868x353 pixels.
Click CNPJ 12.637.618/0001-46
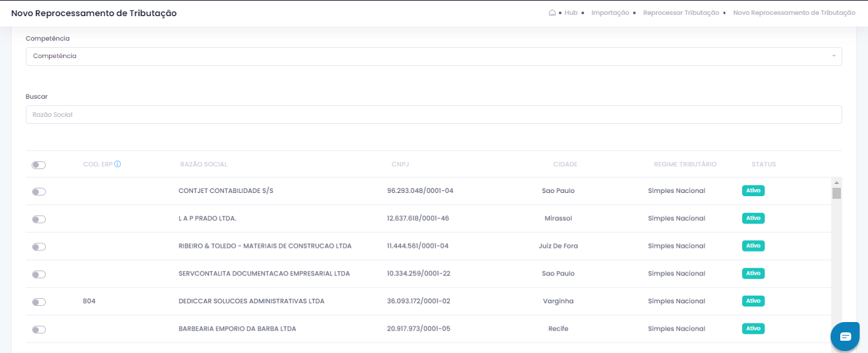pos(418,218)
